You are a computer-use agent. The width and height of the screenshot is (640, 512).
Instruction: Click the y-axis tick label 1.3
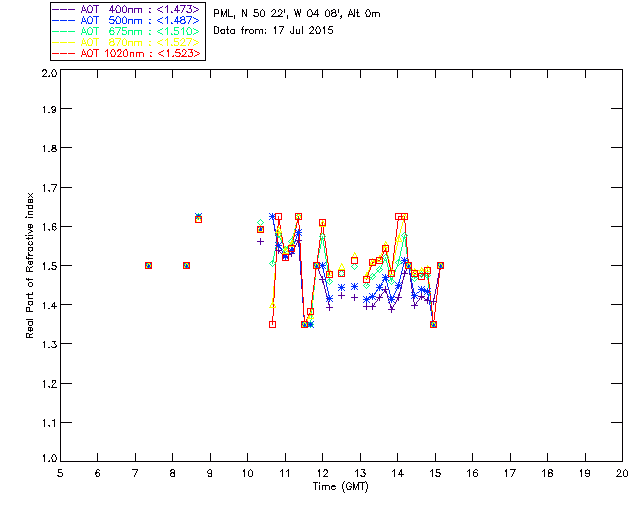[49, 345]
